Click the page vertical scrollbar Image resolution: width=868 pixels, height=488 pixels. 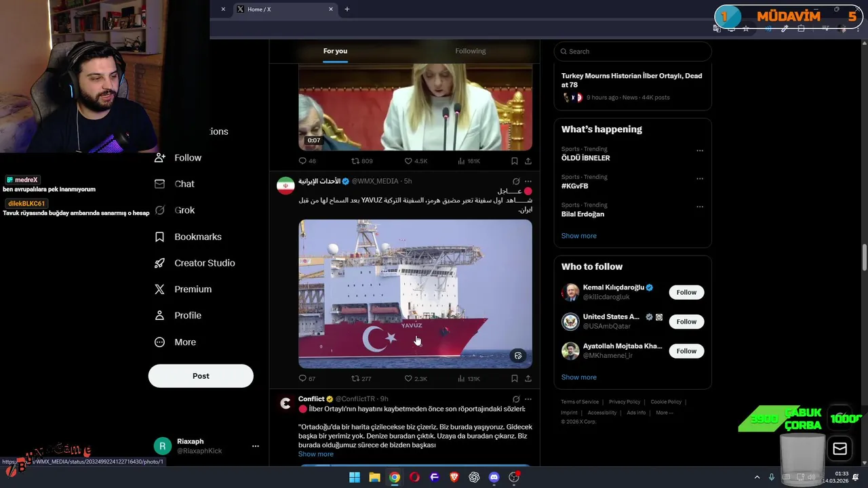pyautogui.click(x=864, y=256)
